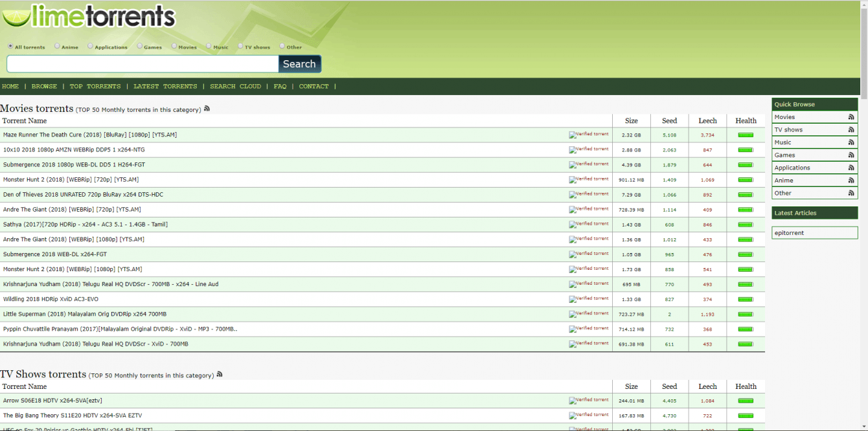The height and width of the screenshot is (431, 868).
Task: Open BROWSE in the navigation bar
Action: click(x=44, y=86)
